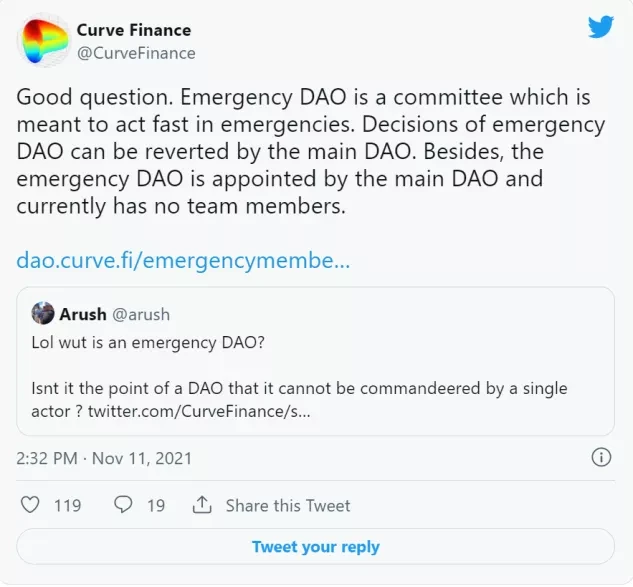The height and width of the screenshot is (587, 633).
Task: Click the Curve Finance display name
Action: pyautogui.click(x=134, y=30)
